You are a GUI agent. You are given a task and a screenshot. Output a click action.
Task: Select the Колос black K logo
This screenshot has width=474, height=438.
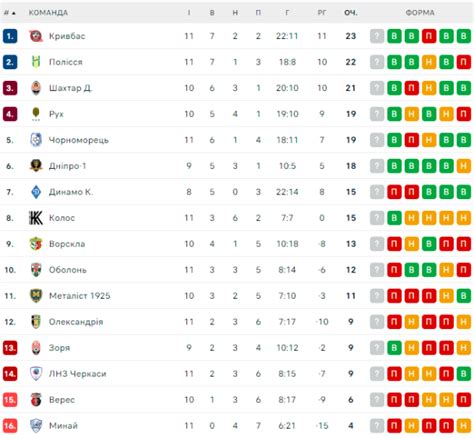[36, 218]
